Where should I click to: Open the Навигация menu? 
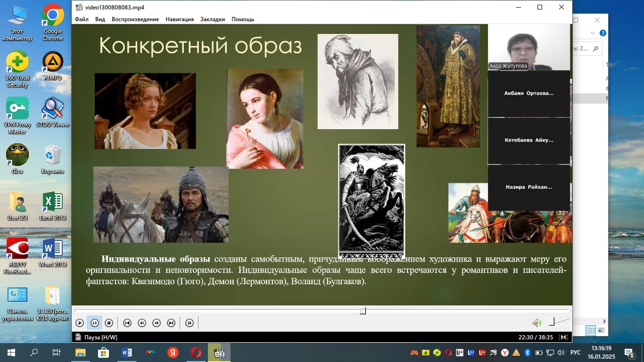180,19
